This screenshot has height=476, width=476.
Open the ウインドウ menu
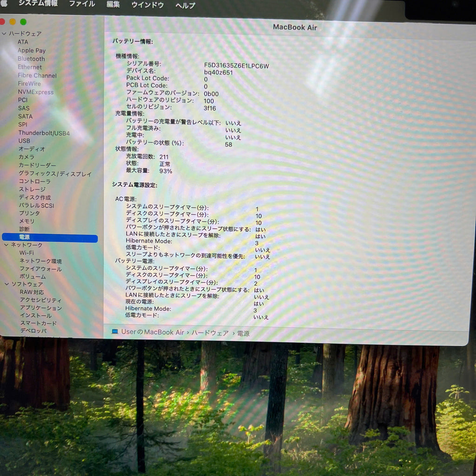point(147,5)
